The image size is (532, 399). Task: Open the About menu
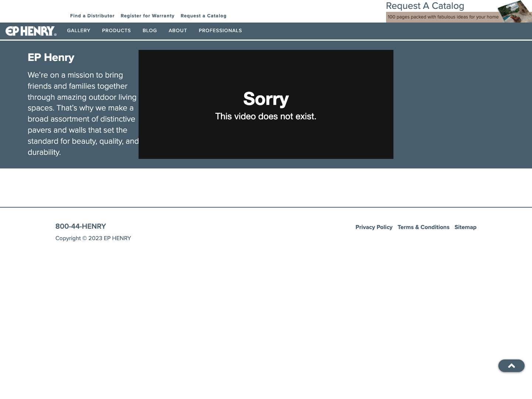tap(178, 31)
